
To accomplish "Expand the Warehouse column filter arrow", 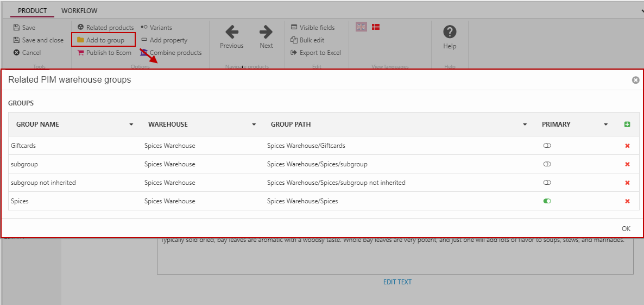I will click(x=254, y=125).
